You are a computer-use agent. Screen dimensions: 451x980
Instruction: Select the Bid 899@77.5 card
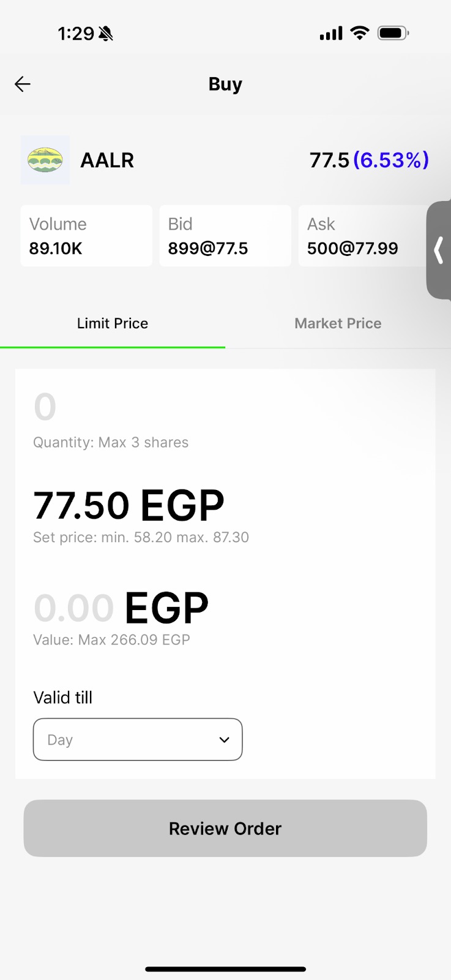(225, 236)
